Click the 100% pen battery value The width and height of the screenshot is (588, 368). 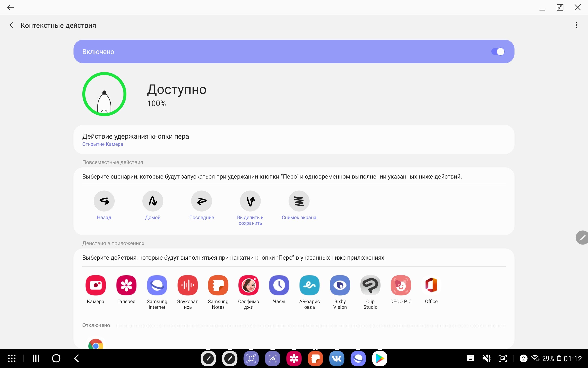pos(156,103)
